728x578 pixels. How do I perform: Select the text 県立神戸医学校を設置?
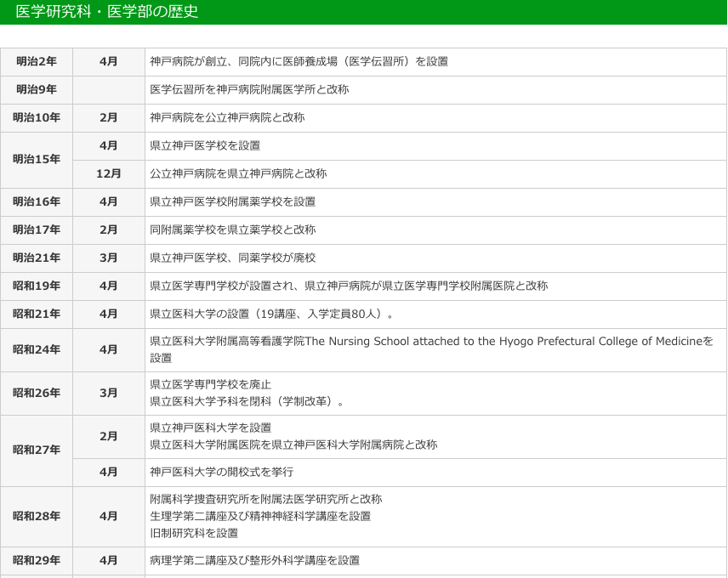pos(205,146)
